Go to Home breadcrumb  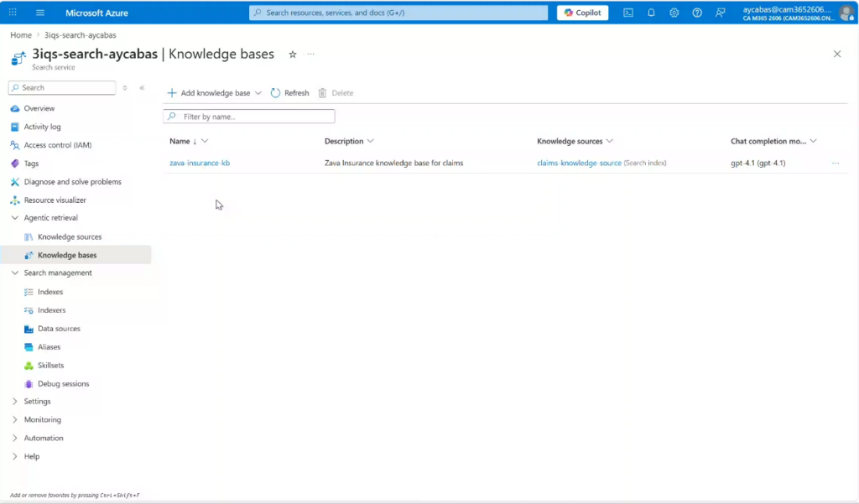click(x=21, y=34)
